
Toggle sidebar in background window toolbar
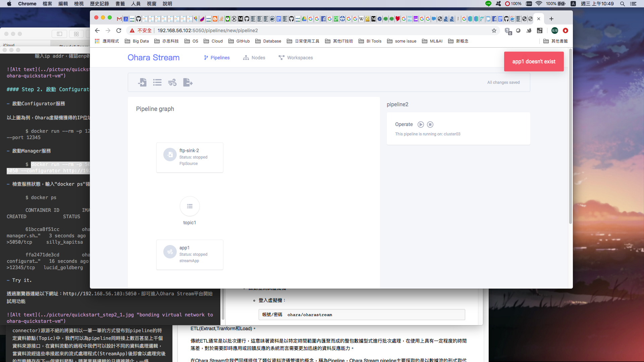click(x=59, y=34)
